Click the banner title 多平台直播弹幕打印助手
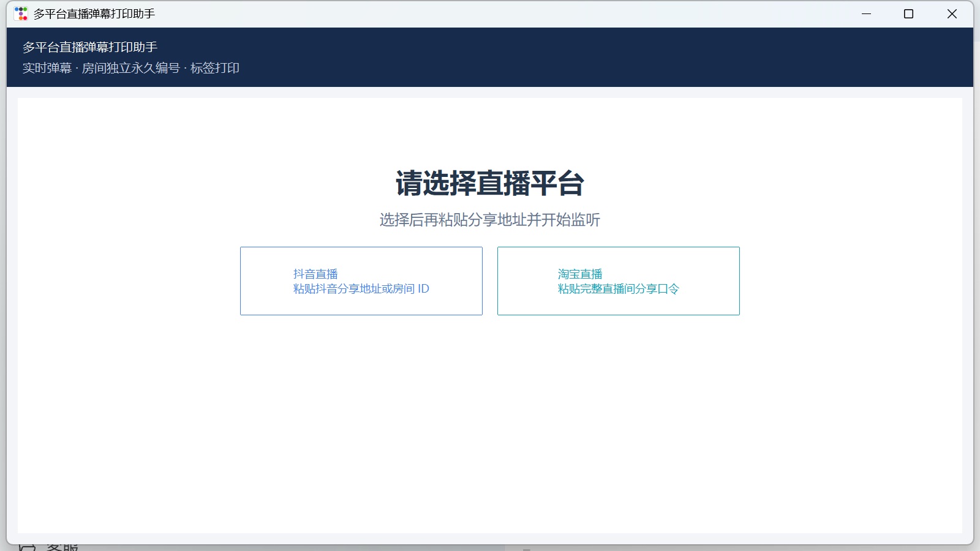The image size is (980, 551). 90,47
